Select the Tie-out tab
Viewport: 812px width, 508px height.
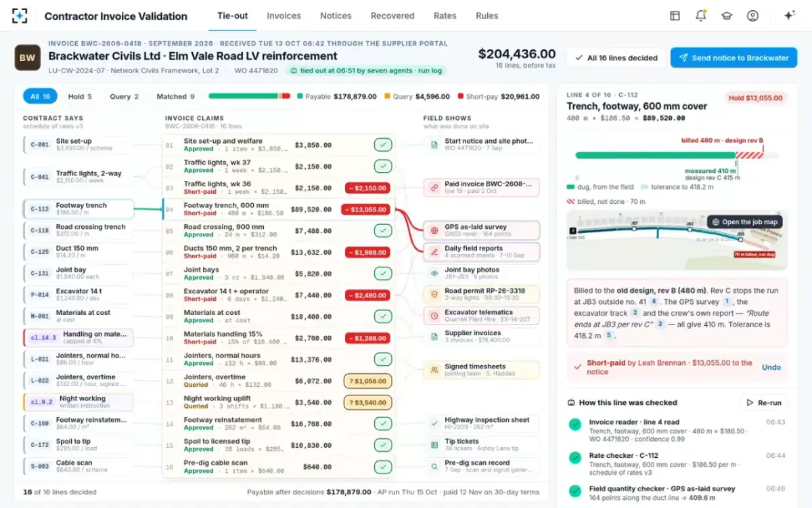(233, 16)
